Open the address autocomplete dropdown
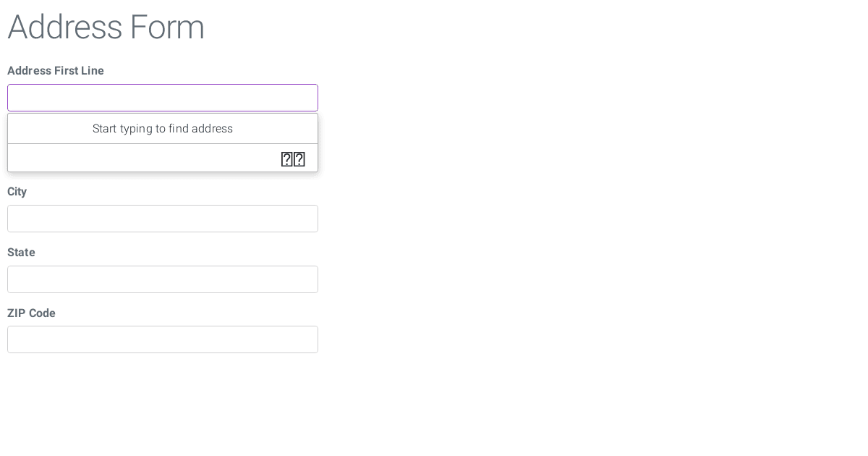 click(x=163, y=98)
